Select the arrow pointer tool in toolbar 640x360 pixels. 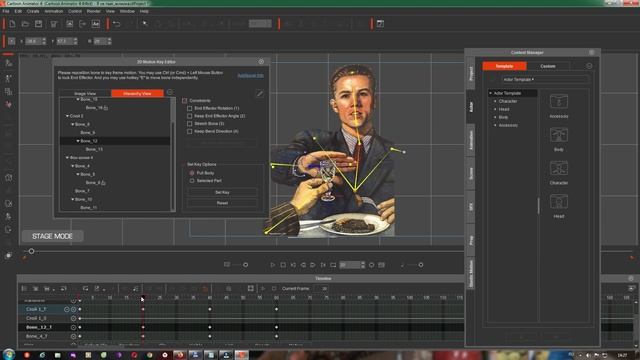click(145, 24)
